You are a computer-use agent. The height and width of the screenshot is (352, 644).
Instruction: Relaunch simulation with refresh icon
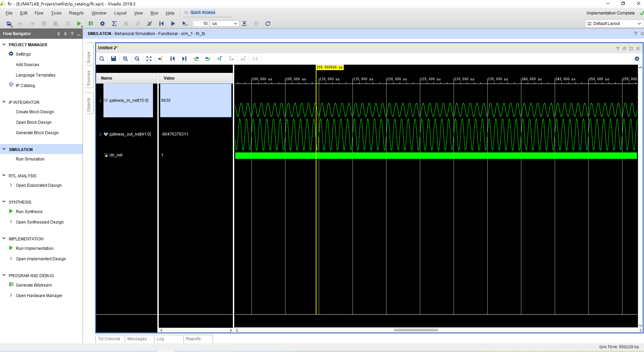pos(268,24)
